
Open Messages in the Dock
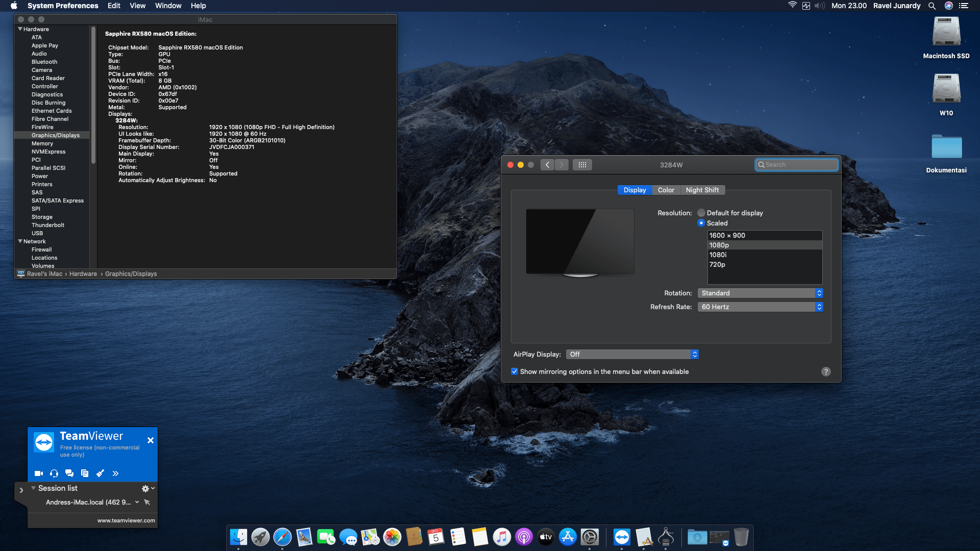[x=348, y=537]
